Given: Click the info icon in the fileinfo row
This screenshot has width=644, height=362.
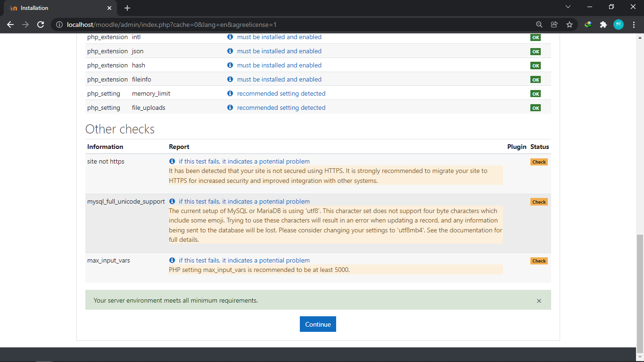Looking at the screenshot, I should click(230, 79).
